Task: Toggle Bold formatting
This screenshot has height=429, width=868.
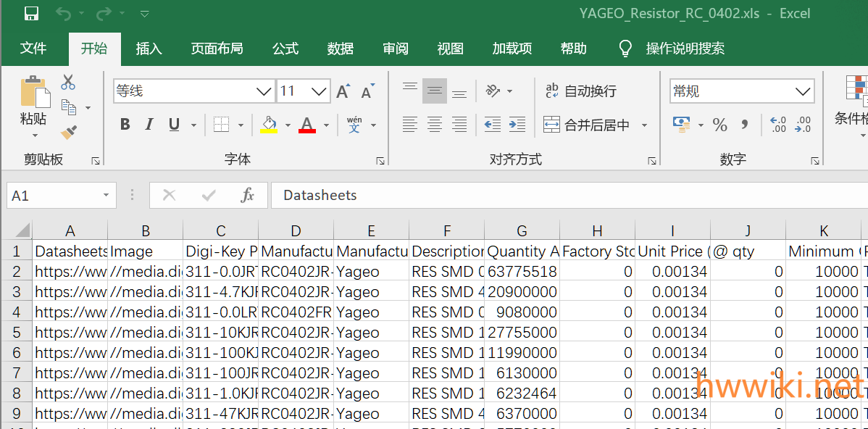Action: [125, 125]
